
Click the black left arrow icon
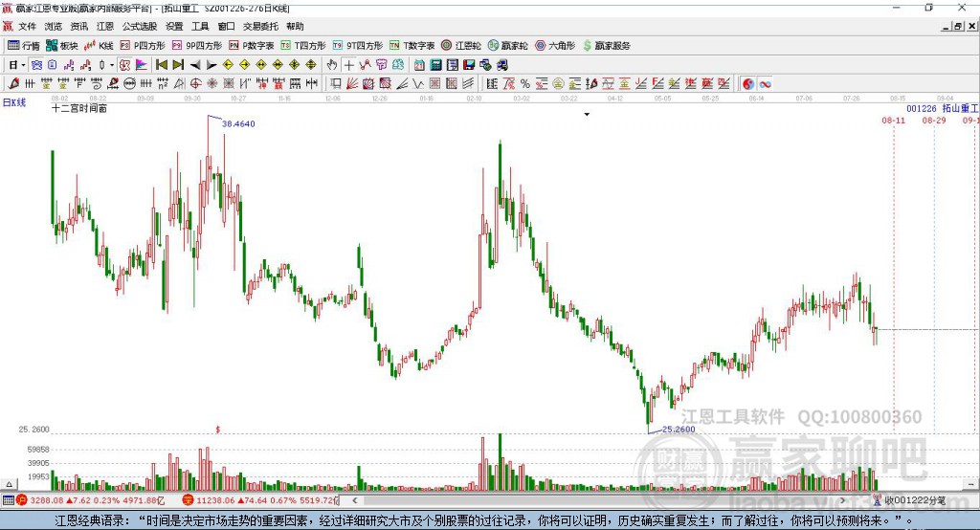point(195,65)
